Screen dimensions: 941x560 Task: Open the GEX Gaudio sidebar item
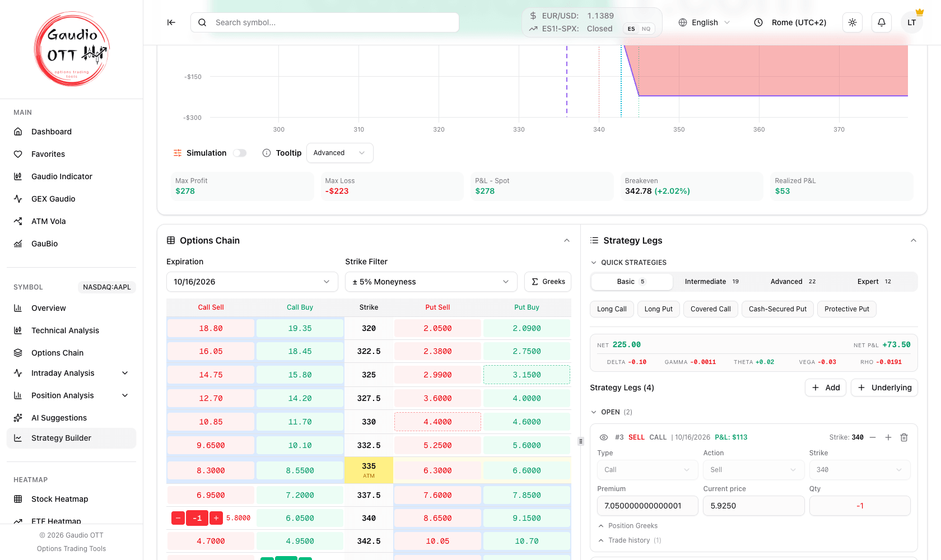pos(71,199)
